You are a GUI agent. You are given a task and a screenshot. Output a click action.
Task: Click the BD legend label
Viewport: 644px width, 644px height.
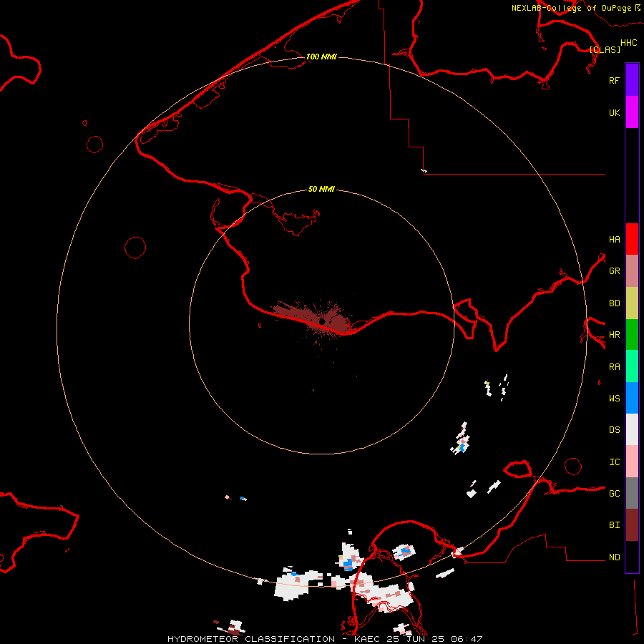click(614, 303)
